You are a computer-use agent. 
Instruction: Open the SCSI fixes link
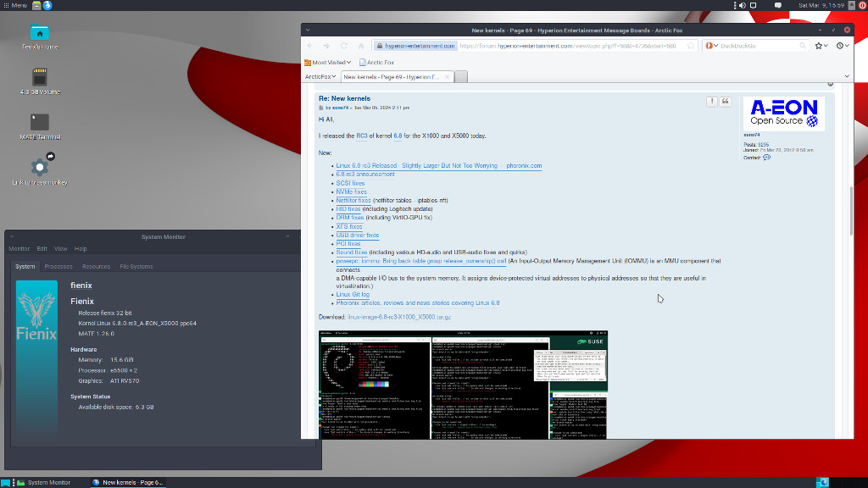pyautogui.click(x=350, y=183)
